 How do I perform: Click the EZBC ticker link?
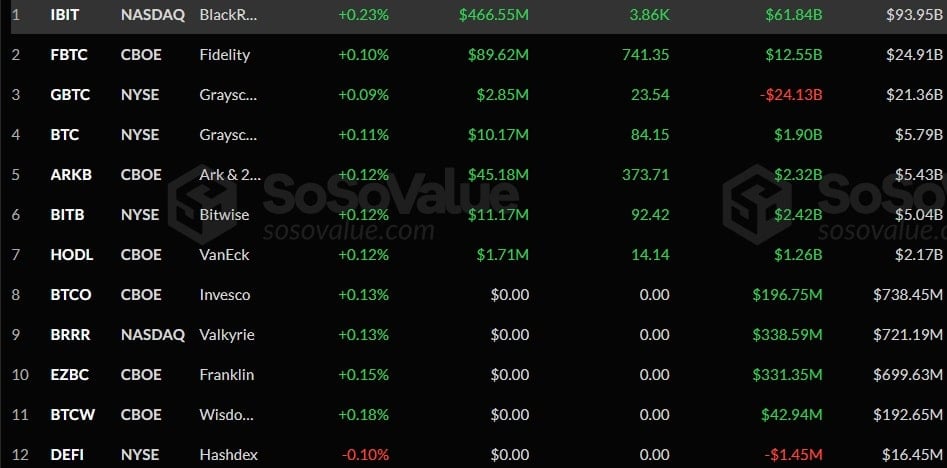click(70, 375)
